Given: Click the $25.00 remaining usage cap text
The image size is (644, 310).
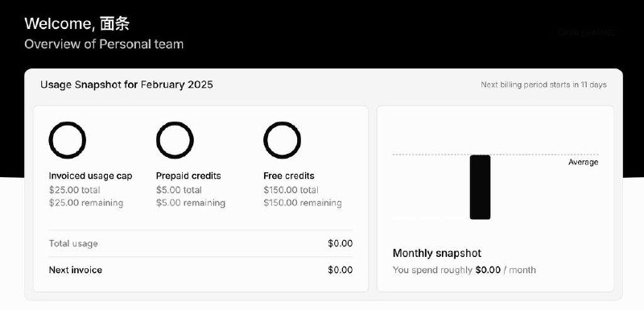Looking at the screenshot, I should coord(86,203).
